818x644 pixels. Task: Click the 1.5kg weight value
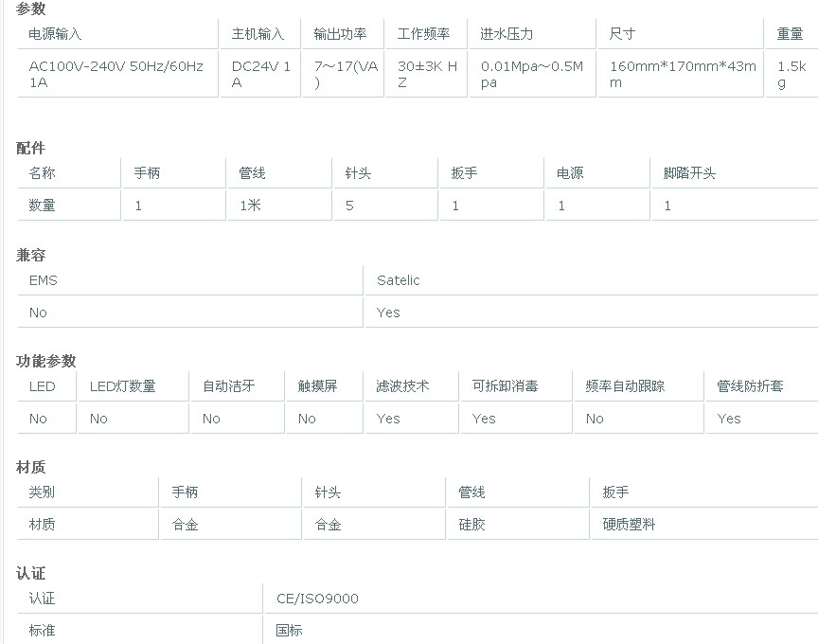click(x=791, y=74)
